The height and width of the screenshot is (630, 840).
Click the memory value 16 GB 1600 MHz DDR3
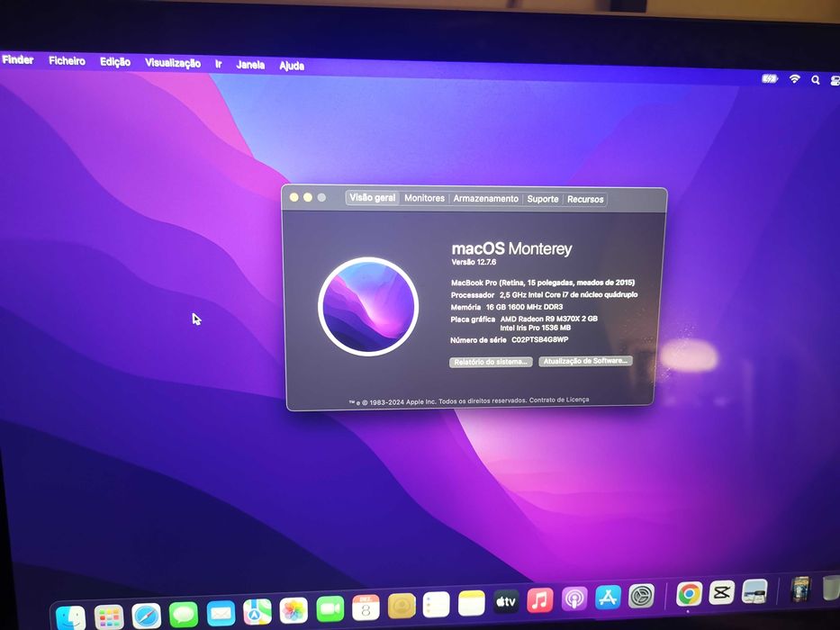pos(525,307)
